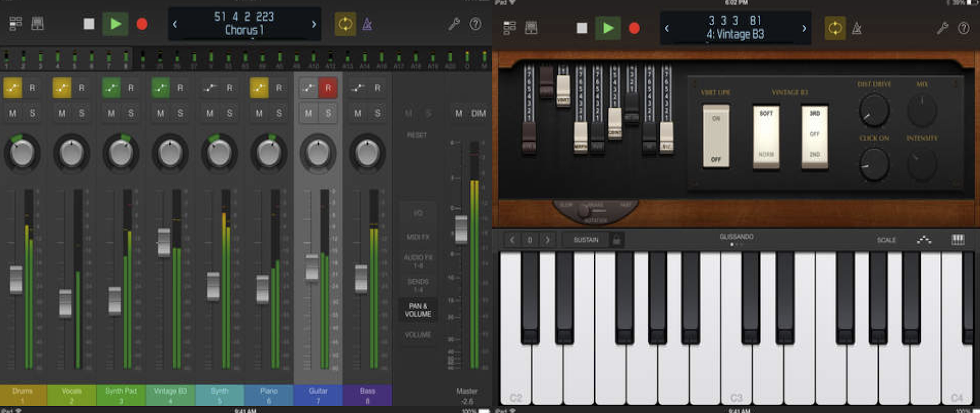Toggle automation on the Synth Pad channel
Image resolution: width=980 pixels, height=413 pixels.
(111, 88)
